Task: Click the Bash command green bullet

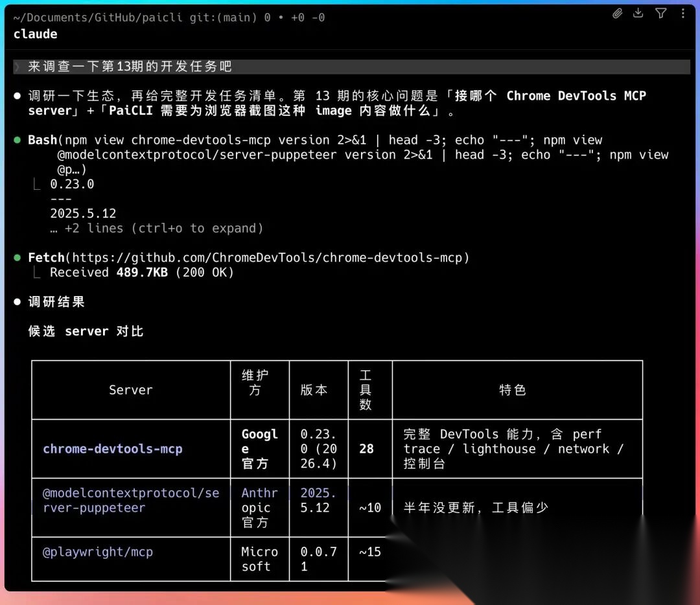Action: coord(17,140)
